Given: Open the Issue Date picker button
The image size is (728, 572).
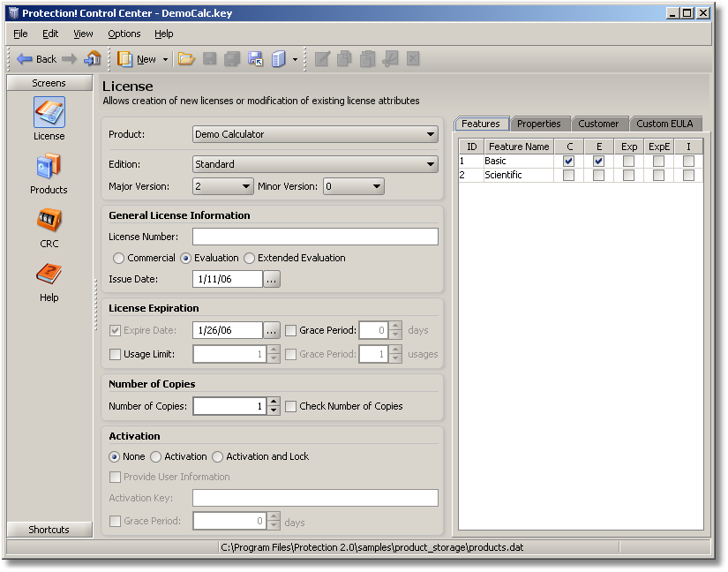Looking at the screenshot, I should point(271,279).
